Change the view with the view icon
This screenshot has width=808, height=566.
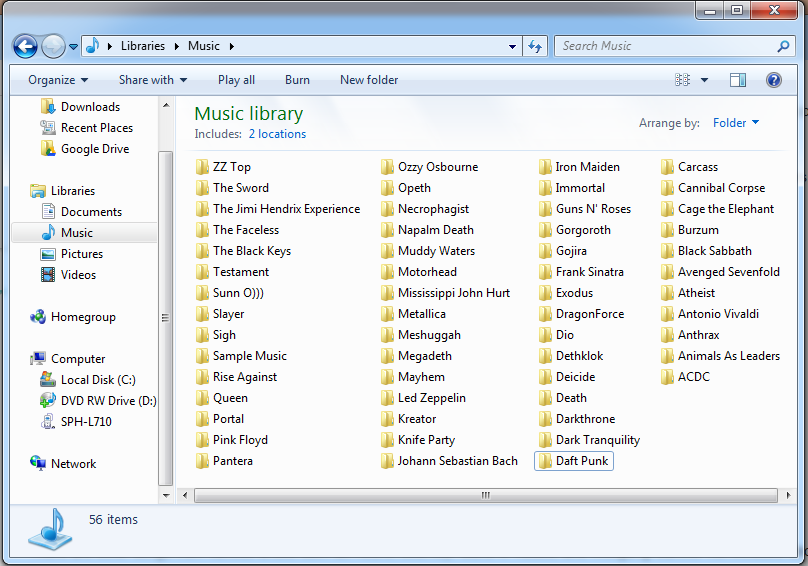point(682,80)
